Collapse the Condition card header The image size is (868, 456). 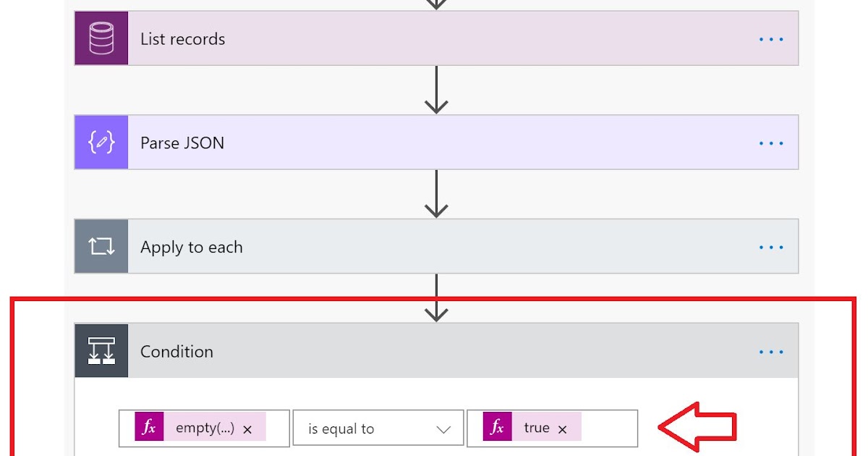point(434,351)
